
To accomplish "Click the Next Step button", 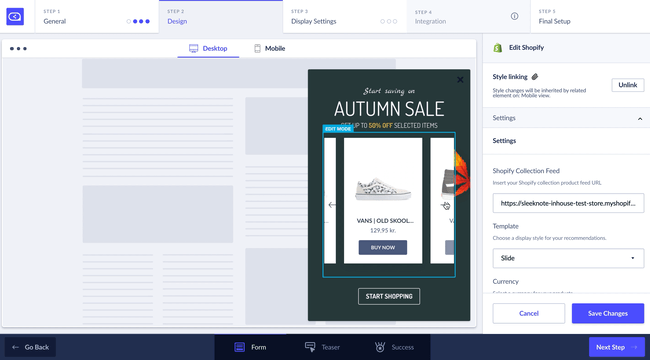I will tap(617, 347).
